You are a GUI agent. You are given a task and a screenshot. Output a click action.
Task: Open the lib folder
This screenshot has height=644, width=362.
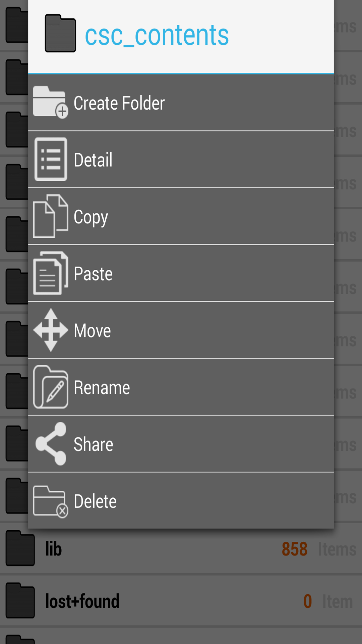pos(54,549)
